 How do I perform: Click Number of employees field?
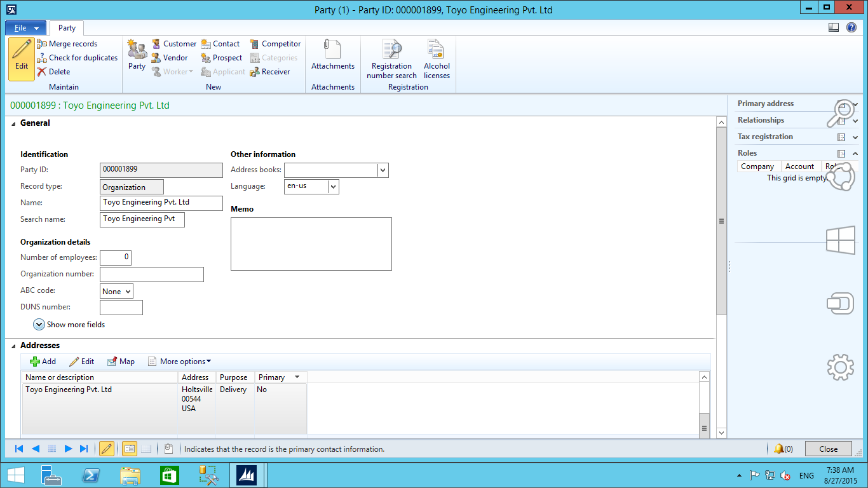tap(116, 258)
